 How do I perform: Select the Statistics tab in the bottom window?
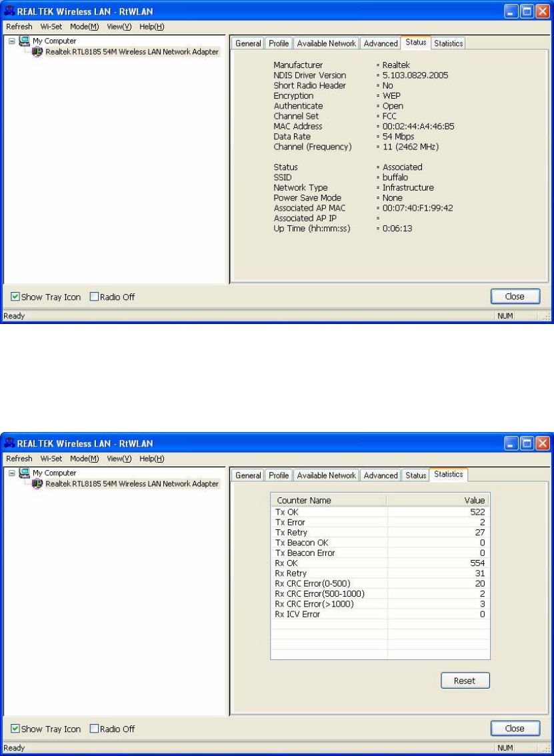[449, 475]
